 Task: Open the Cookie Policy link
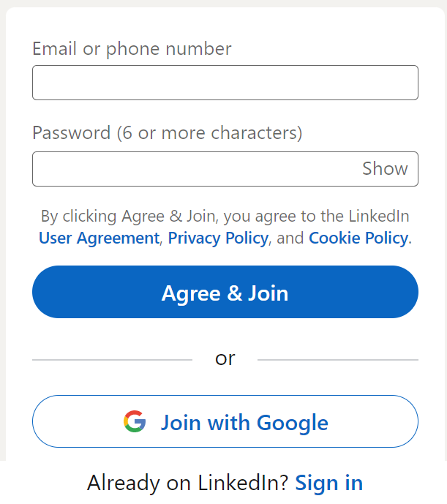(358, 238)
